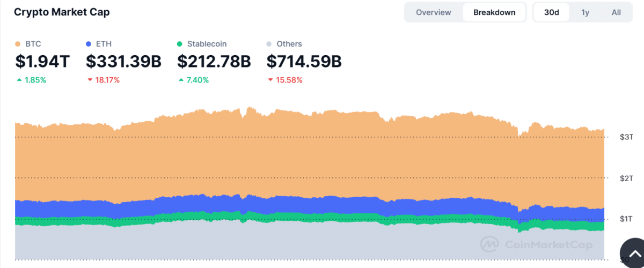Click the scroll-to-top arrow button

[633, 254]
